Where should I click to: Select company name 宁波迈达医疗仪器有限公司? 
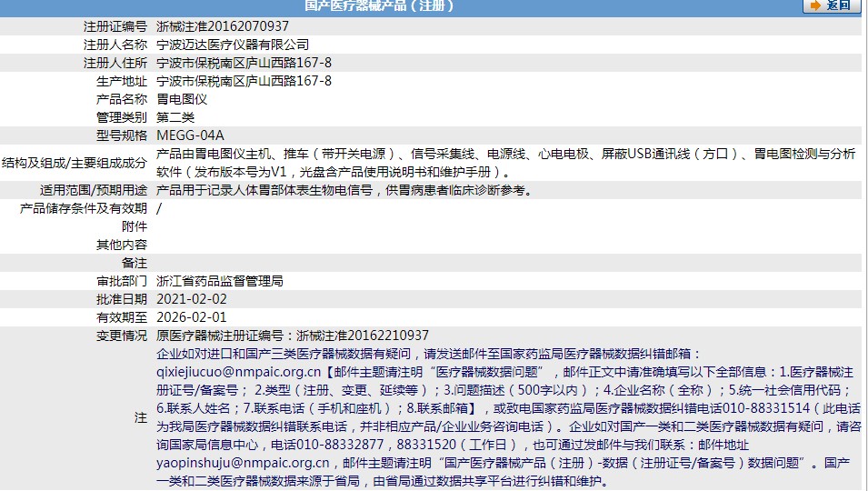pyautogui.click(x=233, y=45)
